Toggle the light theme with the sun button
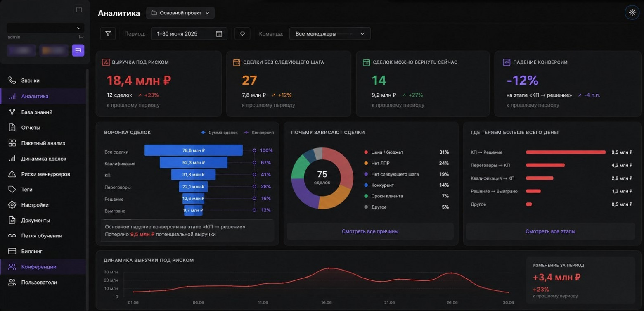The height and width of the screenshot is (311, 644). click(x=632, y=12)
